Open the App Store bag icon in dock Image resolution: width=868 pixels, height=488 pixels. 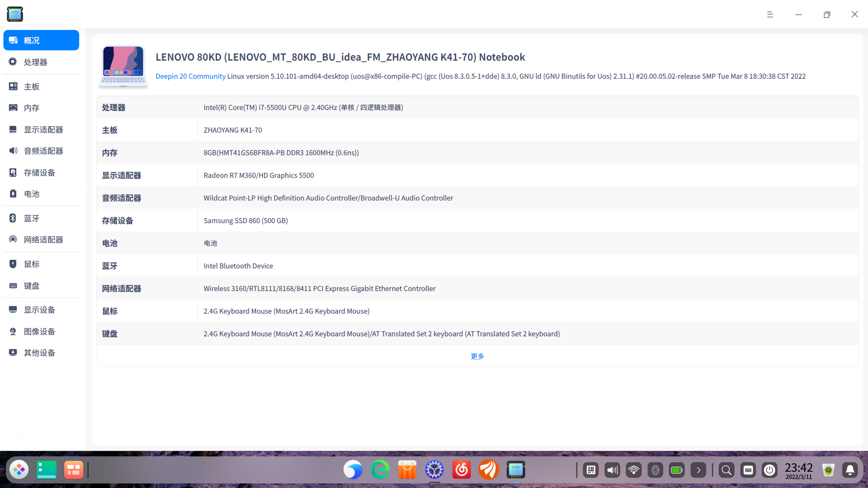[x=407, y=470]
